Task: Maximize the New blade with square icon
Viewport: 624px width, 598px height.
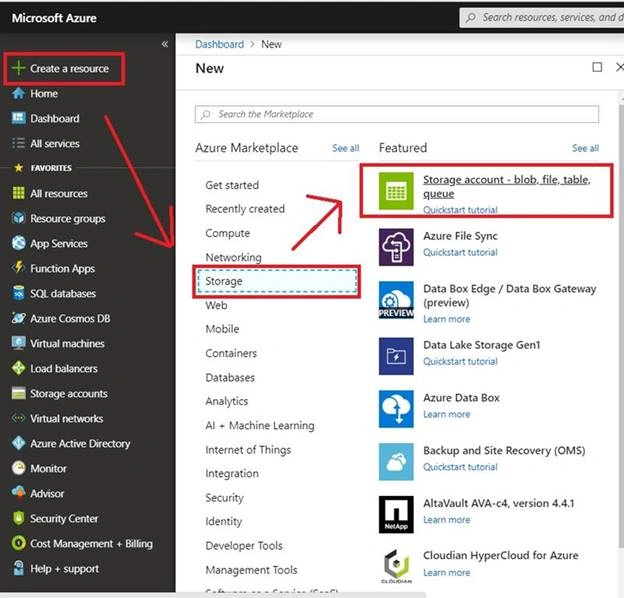Action: 597,67
